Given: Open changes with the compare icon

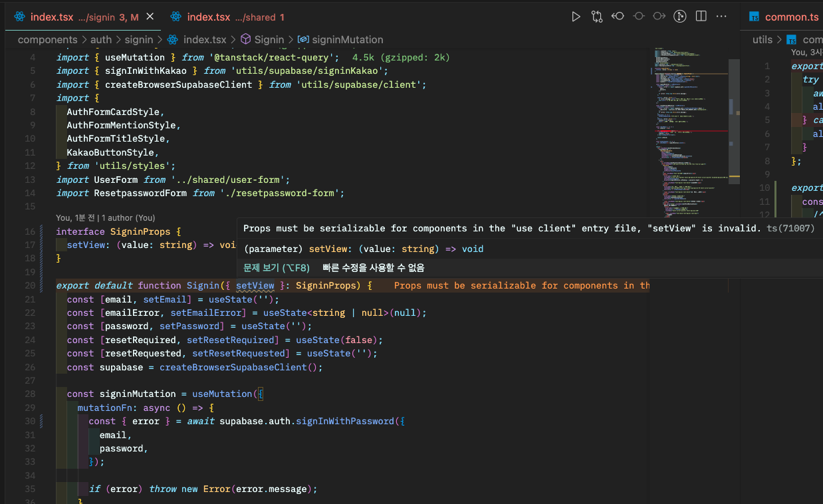Looking at the screenshot, I should pos(596,17).
